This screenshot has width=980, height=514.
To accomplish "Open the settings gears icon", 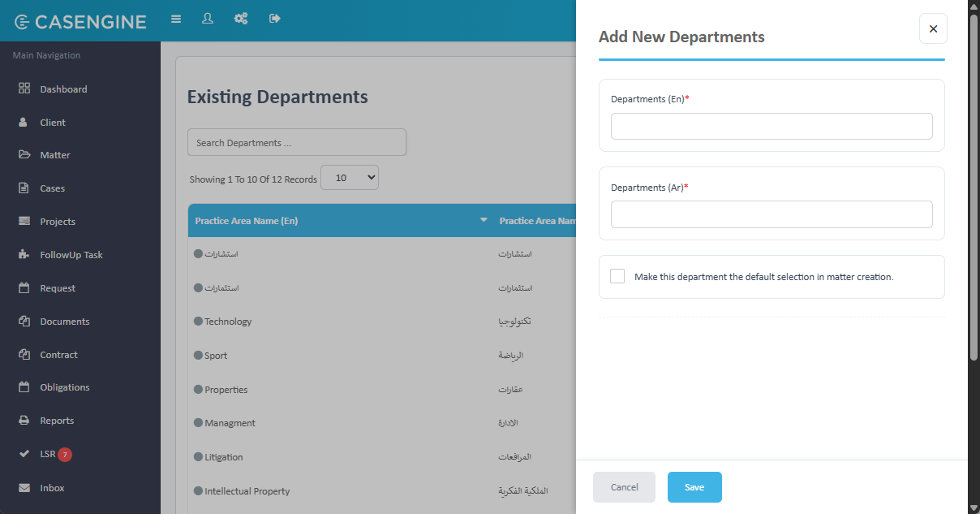I will point(241,18).
